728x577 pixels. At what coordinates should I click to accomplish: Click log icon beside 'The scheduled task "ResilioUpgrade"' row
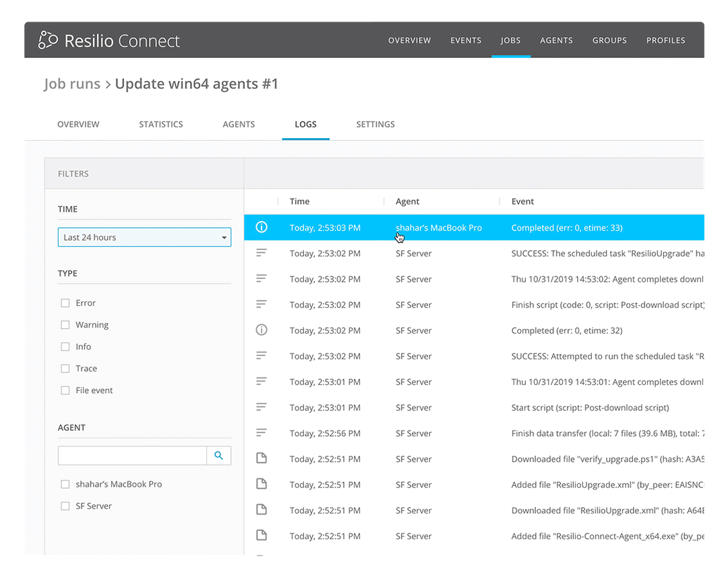click(x=262, y=253)
